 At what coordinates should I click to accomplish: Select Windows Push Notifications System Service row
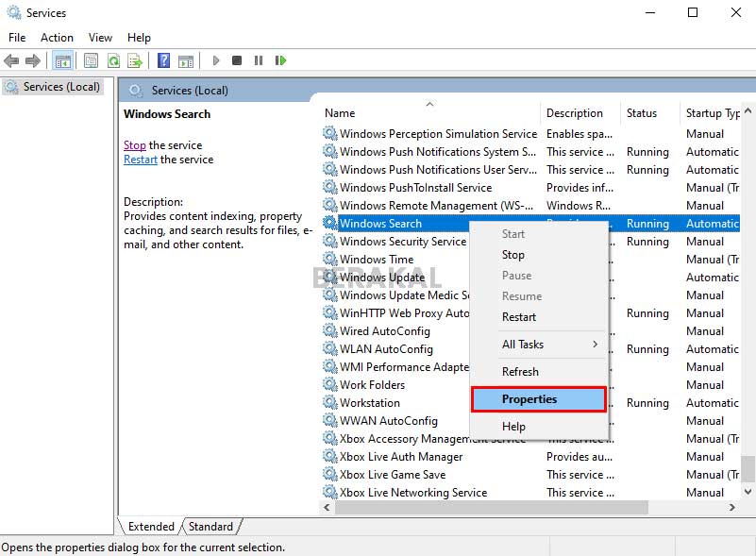tap(530, 152)
